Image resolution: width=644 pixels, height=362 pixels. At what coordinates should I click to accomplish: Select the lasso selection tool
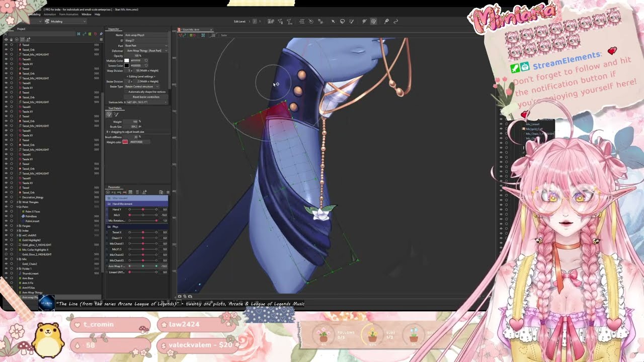click(343, 22)
